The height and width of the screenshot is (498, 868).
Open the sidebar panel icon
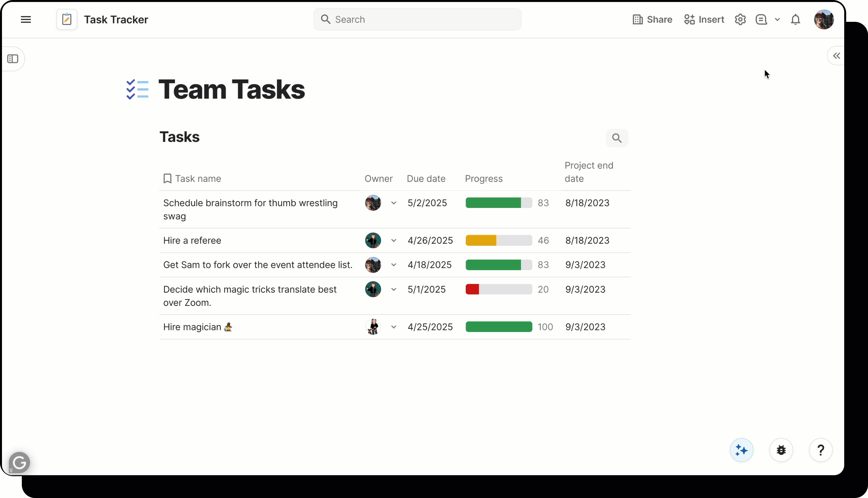[13, 59]
